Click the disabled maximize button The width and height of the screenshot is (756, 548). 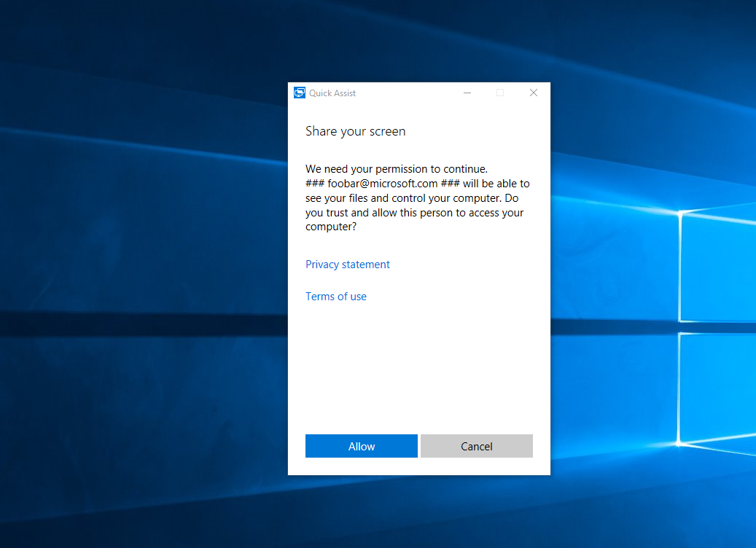pyautogui.click(x=500, y=93)
